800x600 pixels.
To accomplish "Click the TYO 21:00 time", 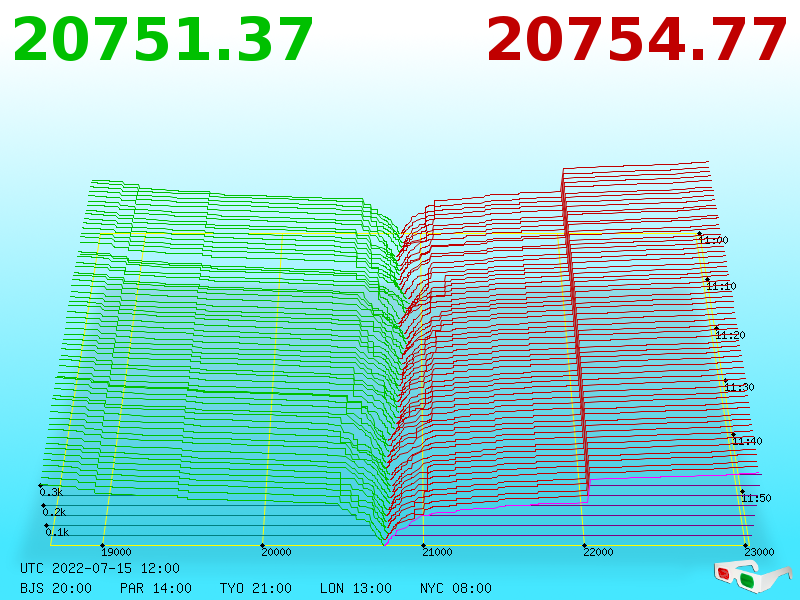I will click(256, 588).
